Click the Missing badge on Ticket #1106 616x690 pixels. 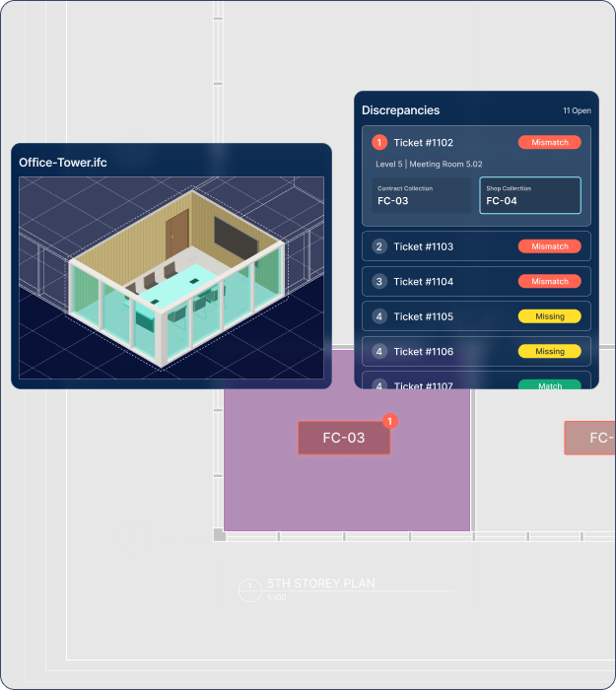pyautogui.click(x=550, y=351)
